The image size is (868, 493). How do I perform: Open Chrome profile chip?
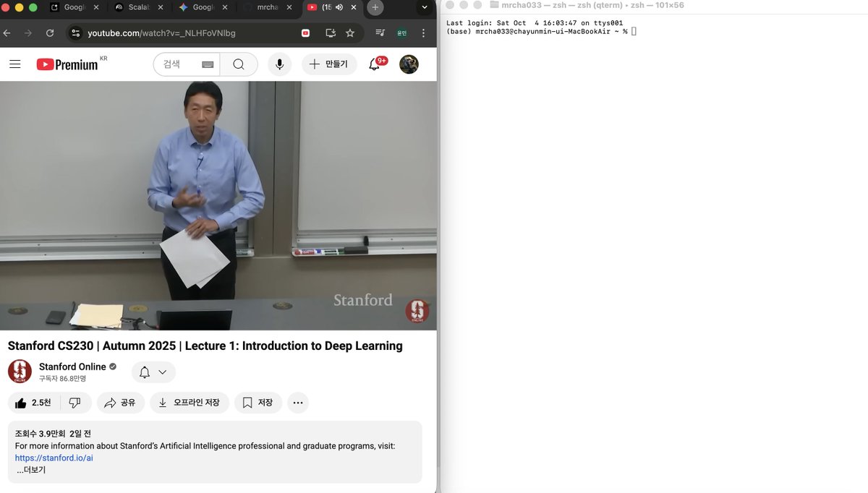[x=401, y=33]
